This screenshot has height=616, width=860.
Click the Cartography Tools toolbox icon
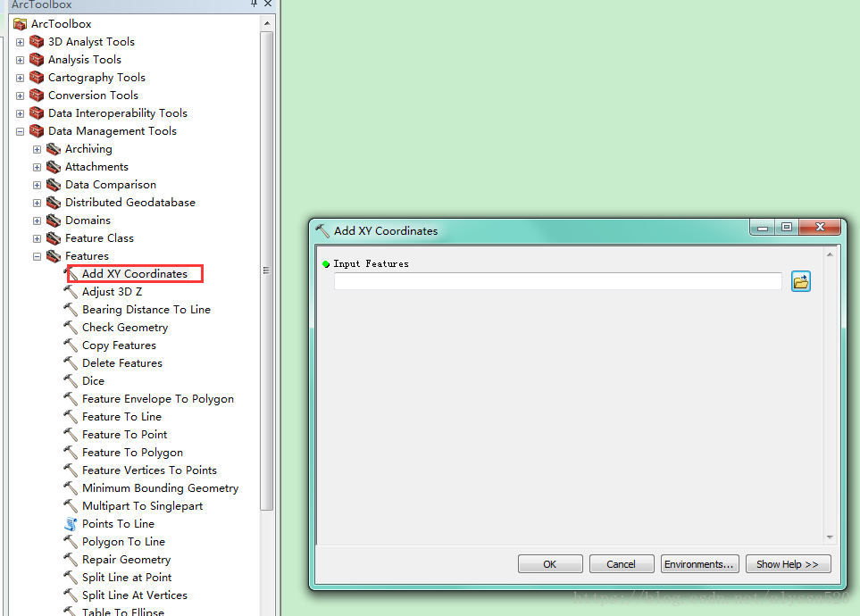[x=37, y=78]
